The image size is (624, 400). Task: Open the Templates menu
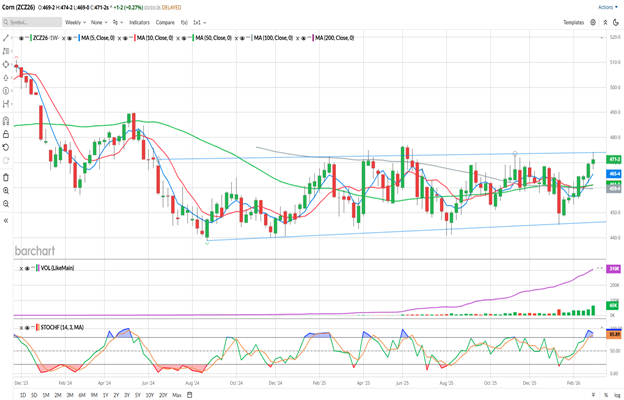pos(573,22)
